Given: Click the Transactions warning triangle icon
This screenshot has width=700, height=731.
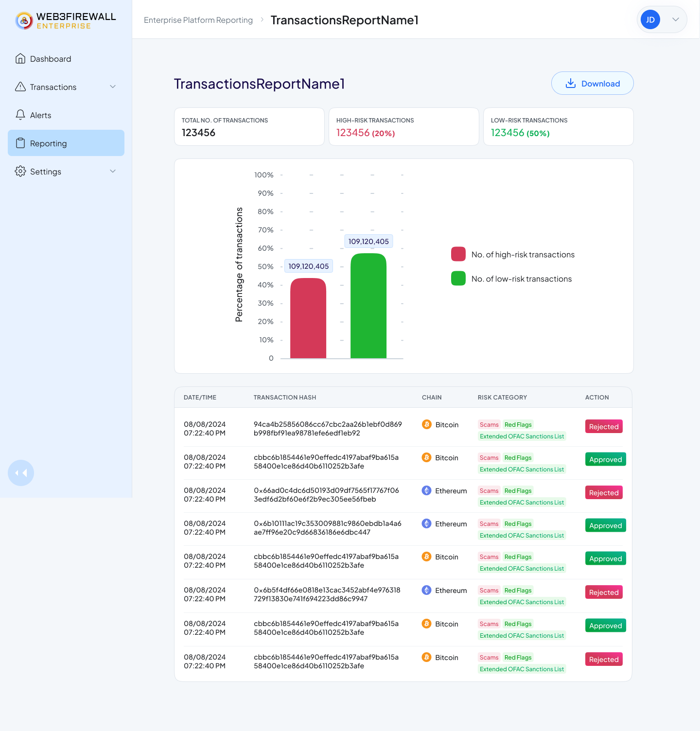Looking at the screenshot, I should tap(20, 87).
